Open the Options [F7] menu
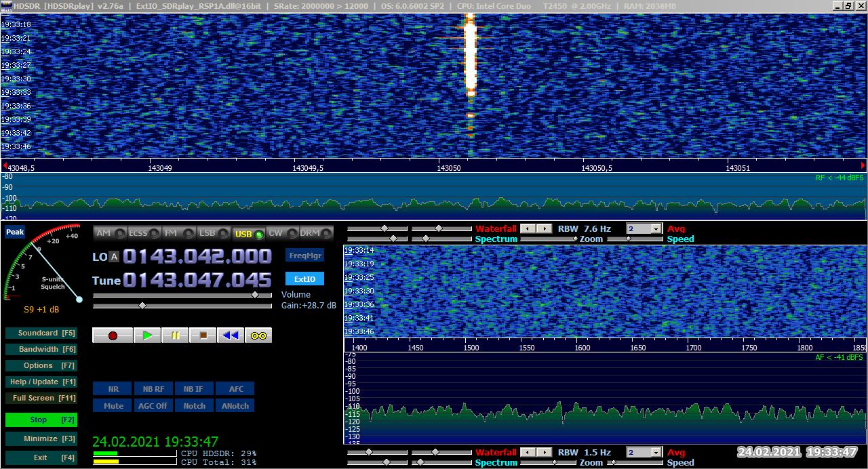 (x=41, y=365)
